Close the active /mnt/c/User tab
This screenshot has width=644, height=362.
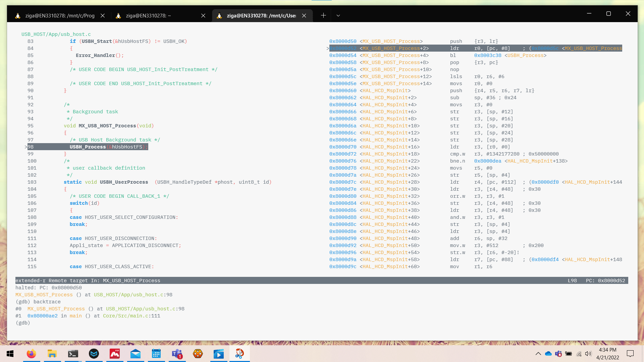click(304, 16)
